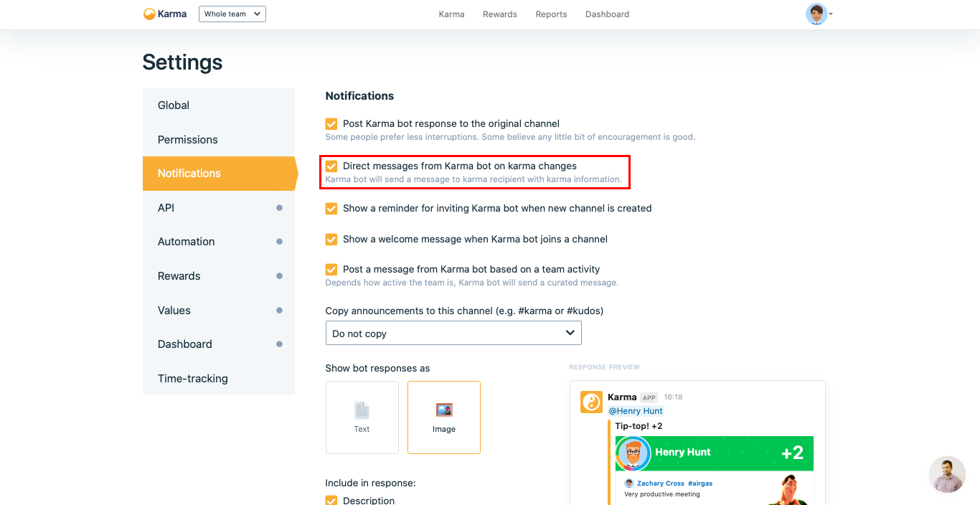Click the 'Tip-top! +2' preview text
Image resolution: width=980 pixels, height=505 pixels.
tap(639, 426)
